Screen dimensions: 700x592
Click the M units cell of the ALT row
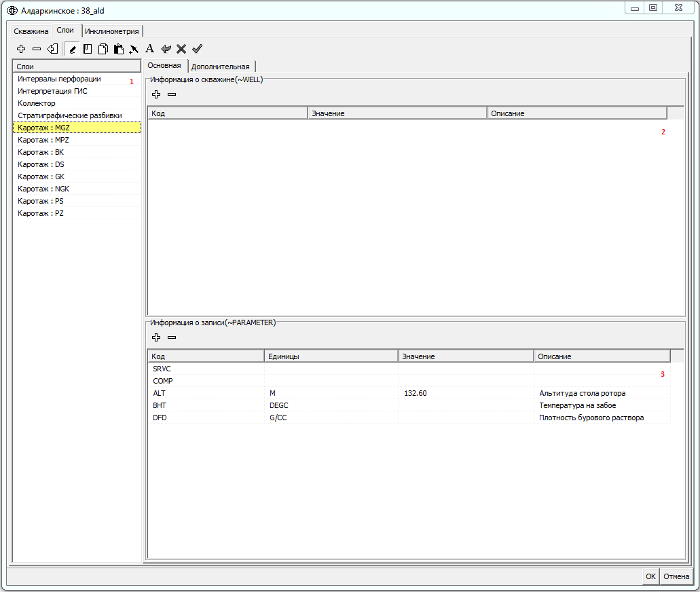pos(331,393)
